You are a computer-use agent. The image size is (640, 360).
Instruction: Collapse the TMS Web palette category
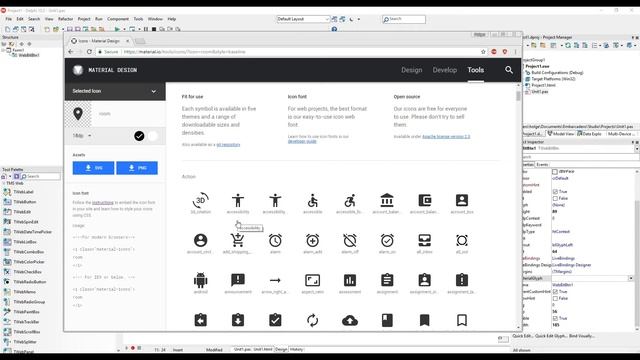point(4,183)
